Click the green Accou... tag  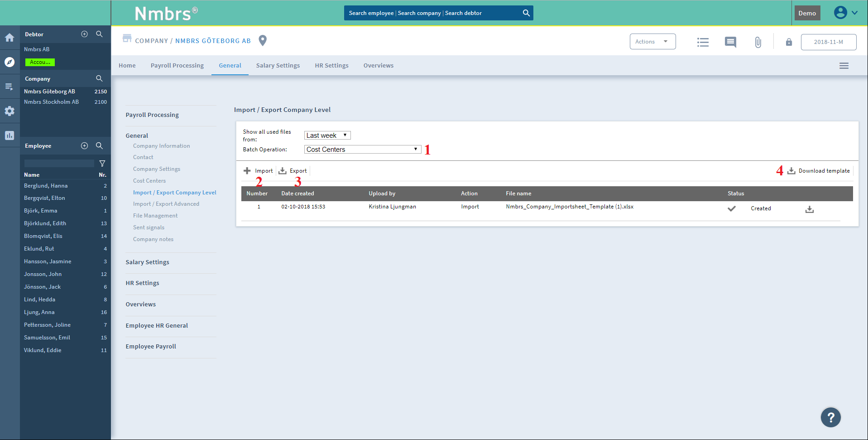coord(40,62)
